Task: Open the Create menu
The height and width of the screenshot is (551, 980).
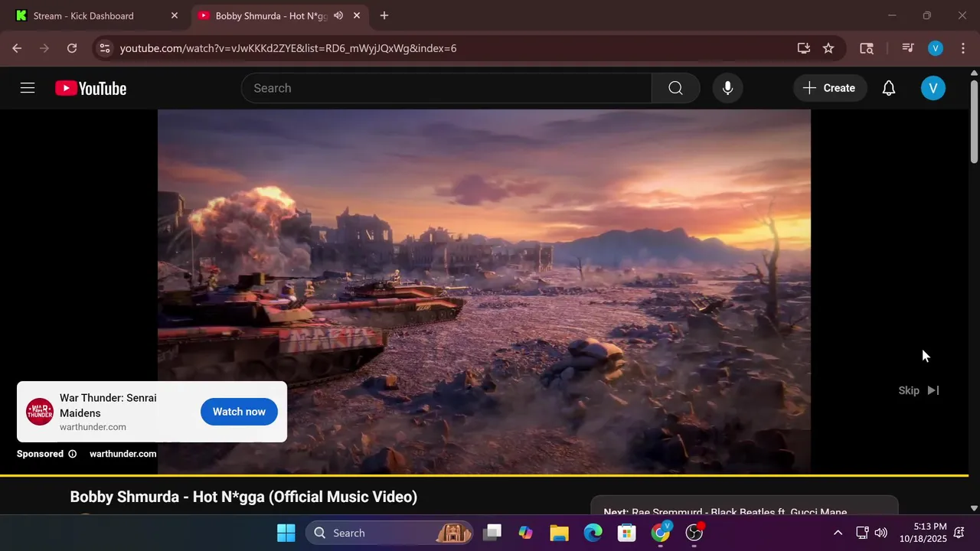Action: [829, 88]
